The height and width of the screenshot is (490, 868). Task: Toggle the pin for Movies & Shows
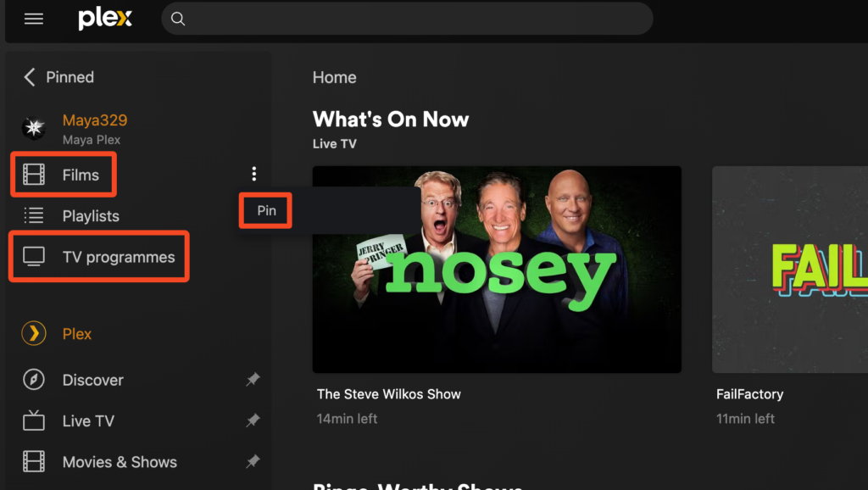coord(253,461)
